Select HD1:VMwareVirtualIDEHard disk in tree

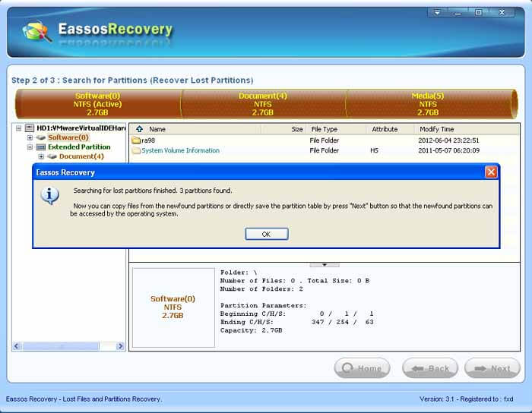coord(81,128)
